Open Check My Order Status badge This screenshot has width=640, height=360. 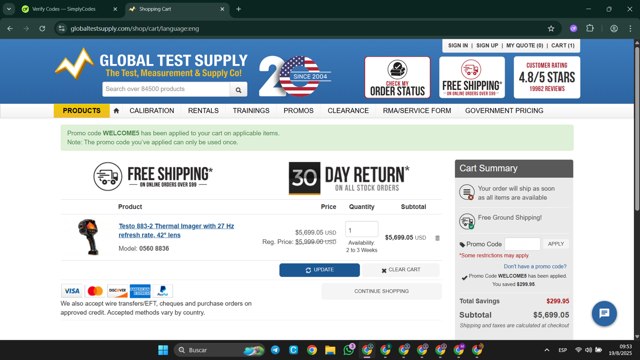397,78
